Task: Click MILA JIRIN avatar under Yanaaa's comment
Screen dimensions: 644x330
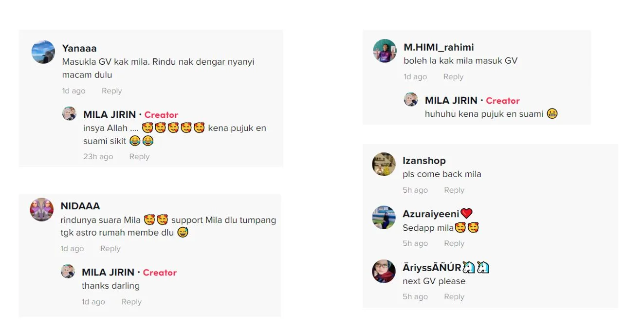Action: point(69,114)
